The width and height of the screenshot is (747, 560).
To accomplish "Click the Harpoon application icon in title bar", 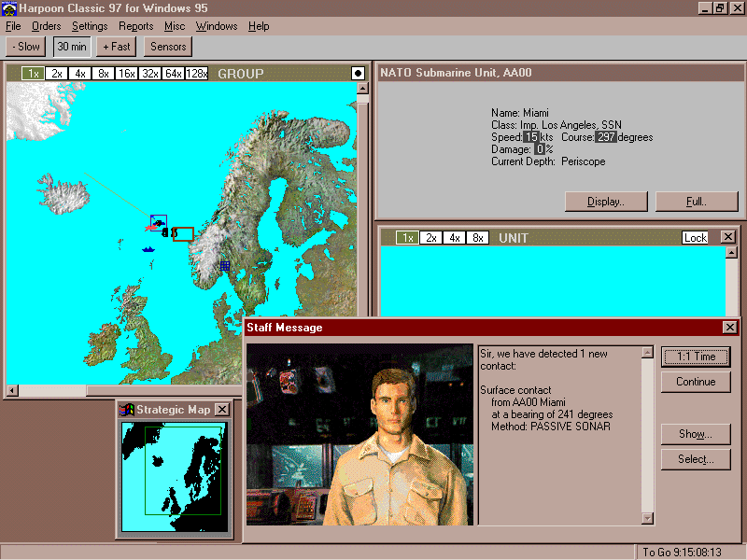I will coord(9,8).
